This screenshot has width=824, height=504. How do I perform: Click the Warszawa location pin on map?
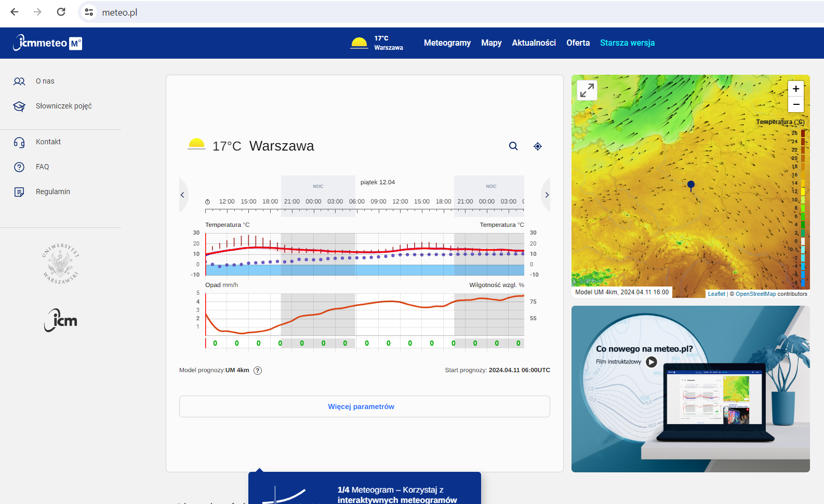[x=691, y=186]
